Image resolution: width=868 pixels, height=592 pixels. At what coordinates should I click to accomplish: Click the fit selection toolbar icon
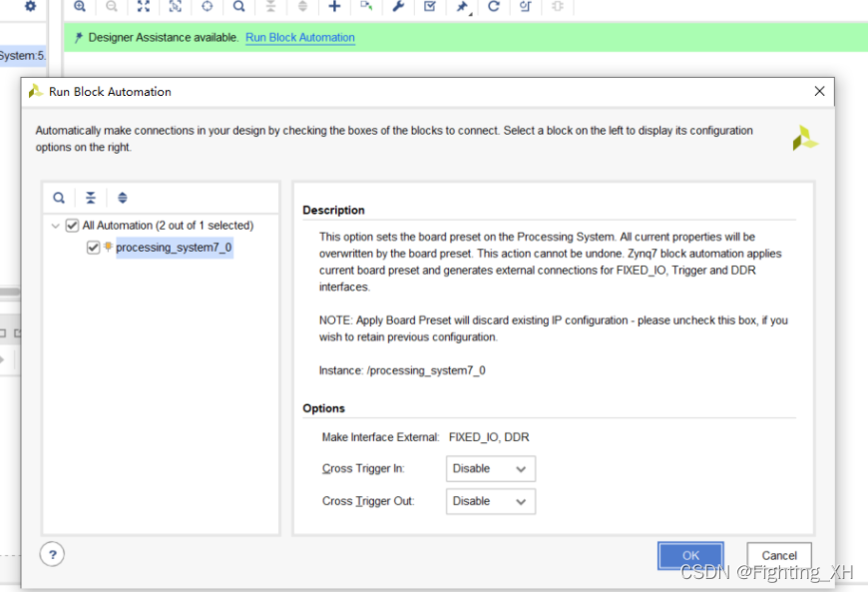click(175, 6)
